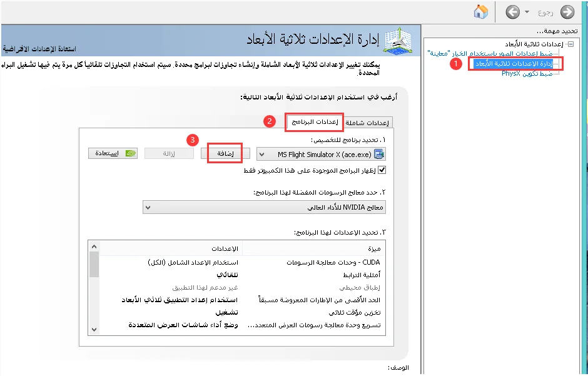Open the preferred graphics processor dropdown
The height and width of the screenshot is (376, 588).
(x=264, y=207)
